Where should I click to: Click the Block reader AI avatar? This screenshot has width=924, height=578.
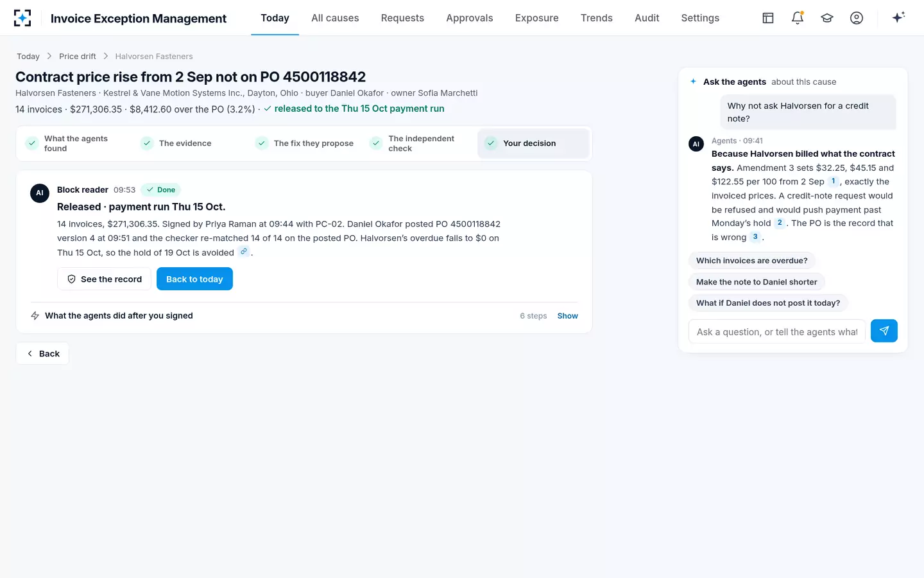(x=40, y=193)
